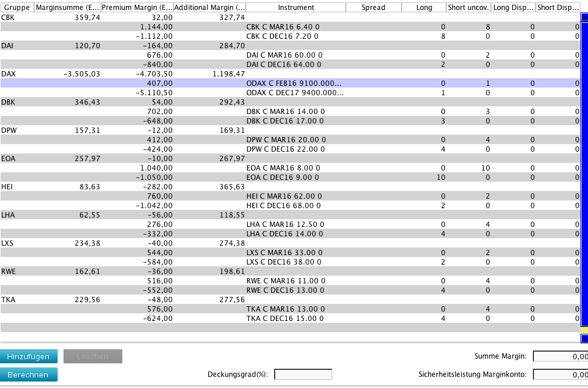Image resolution: width=588 pixels, height=388 pixels.
Task: Click the blue vertical scrollbar thumb
Action: tap(584, 176)
